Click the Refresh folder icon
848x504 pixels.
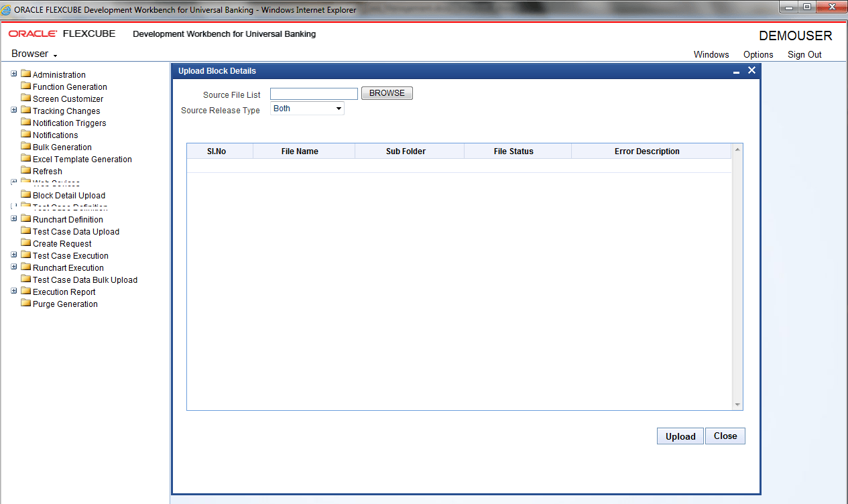pyautogui.click(x=26, y=171)
